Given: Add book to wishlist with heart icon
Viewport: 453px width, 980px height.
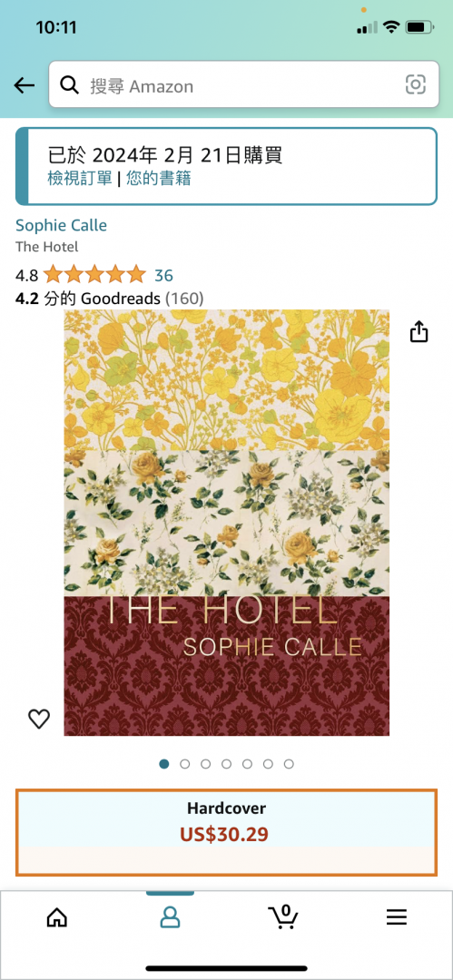Looking at the screenshot, I should [x=39, y=719].
